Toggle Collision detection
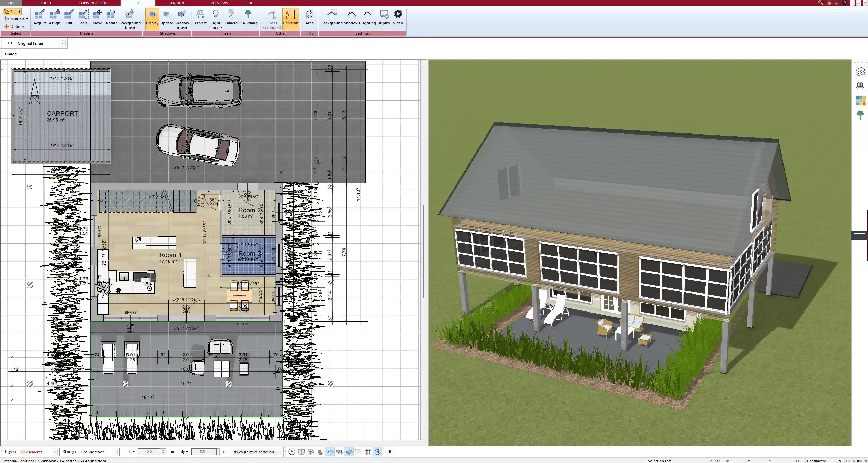 coord(290,17)
